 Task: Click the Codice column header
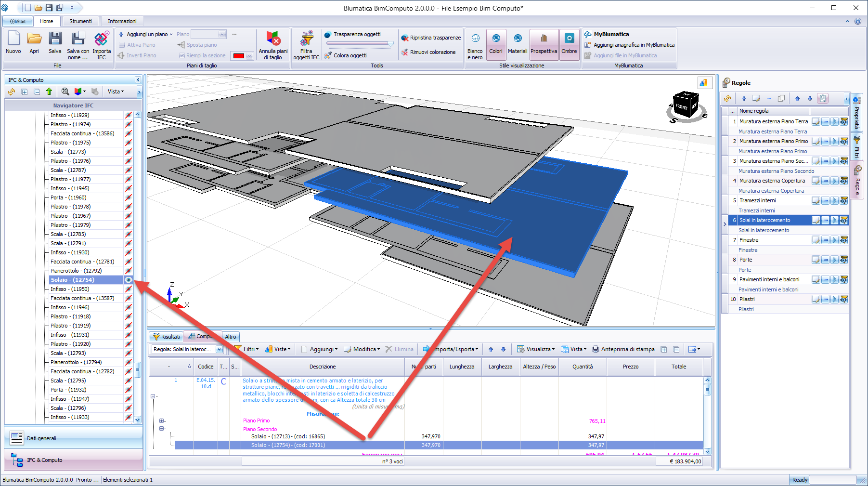(x=206, y=367)
